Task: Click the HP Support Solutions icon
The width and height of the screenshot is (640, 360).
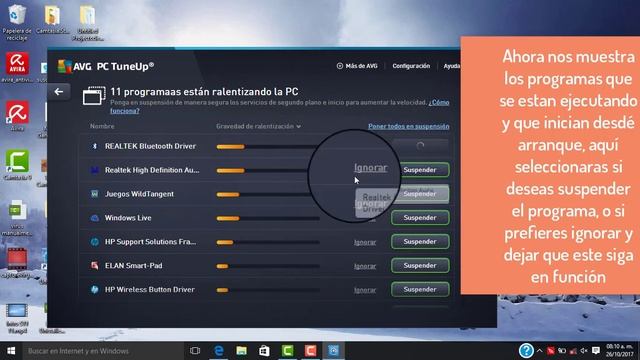Action: tap(94, 242)
